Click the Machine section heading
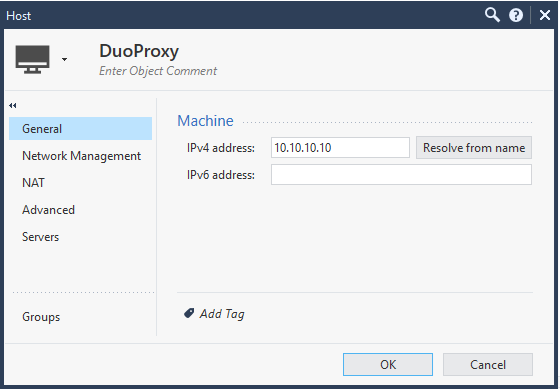The width and height of the screenshot is (560, 389). (205, 121)
